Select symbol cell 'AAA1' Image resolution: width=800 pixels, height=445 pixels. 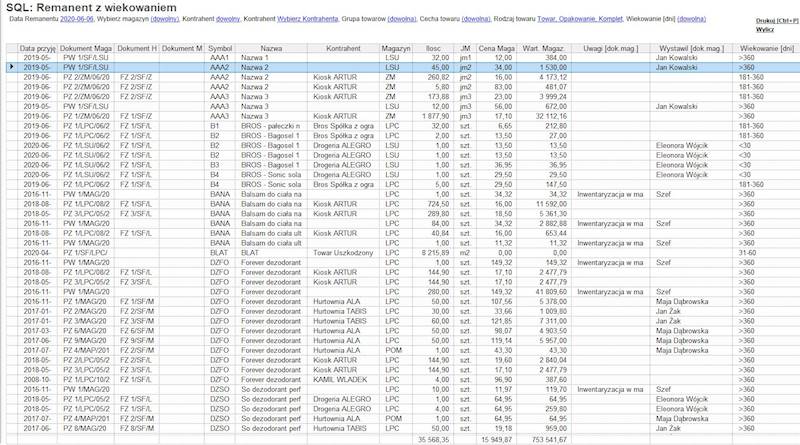pyautogui.click(x=219, y=58)
